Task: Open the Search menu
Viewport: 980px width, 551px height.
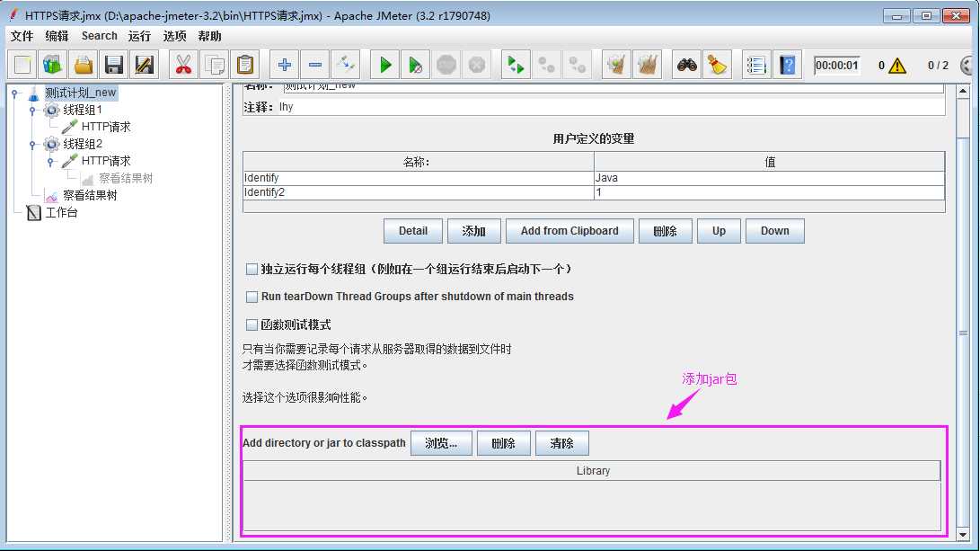Action: point(100,36)
